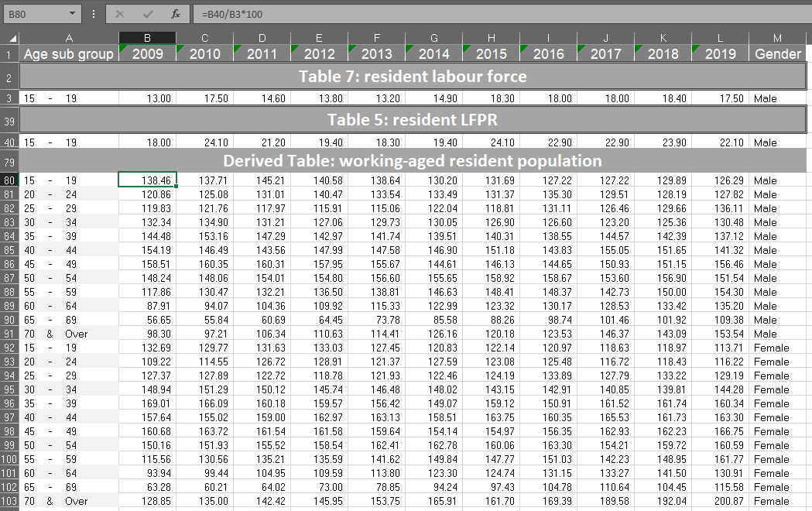Select the Male gender cell in row 3
Viewport: 812px width, 511px height.
777,98
